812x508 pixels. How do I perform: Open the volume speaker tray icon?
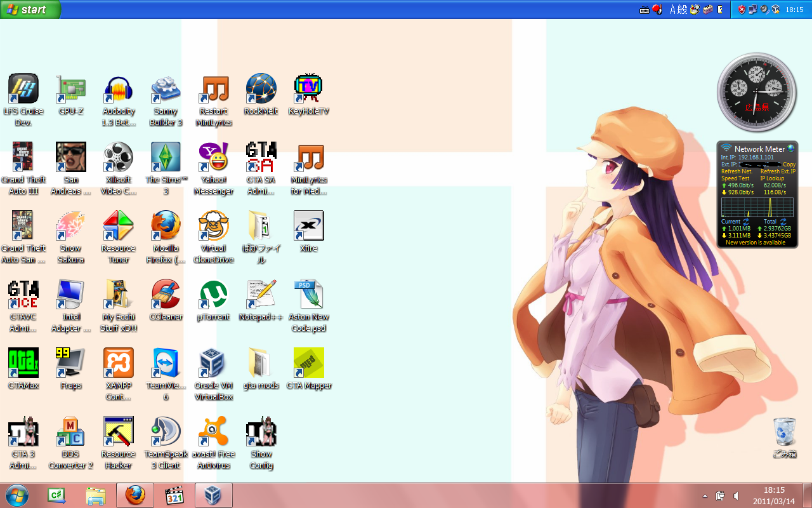tap(736, 495)
